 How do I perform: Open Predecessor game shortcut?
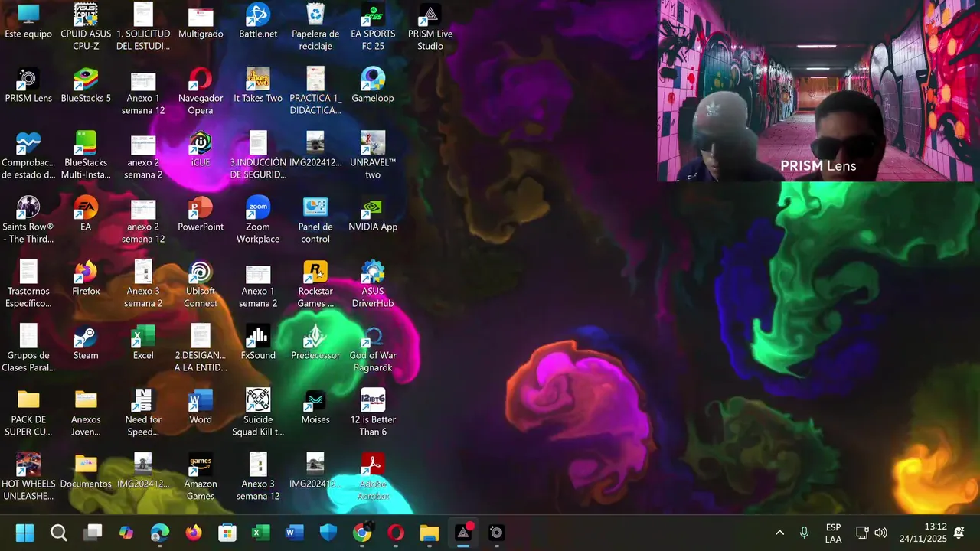315,343
